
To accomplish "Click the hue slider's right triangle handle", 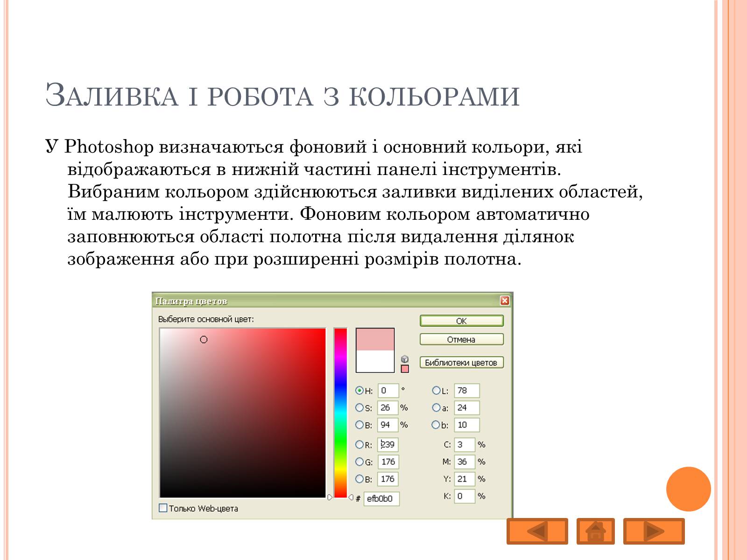I will 351,497.
